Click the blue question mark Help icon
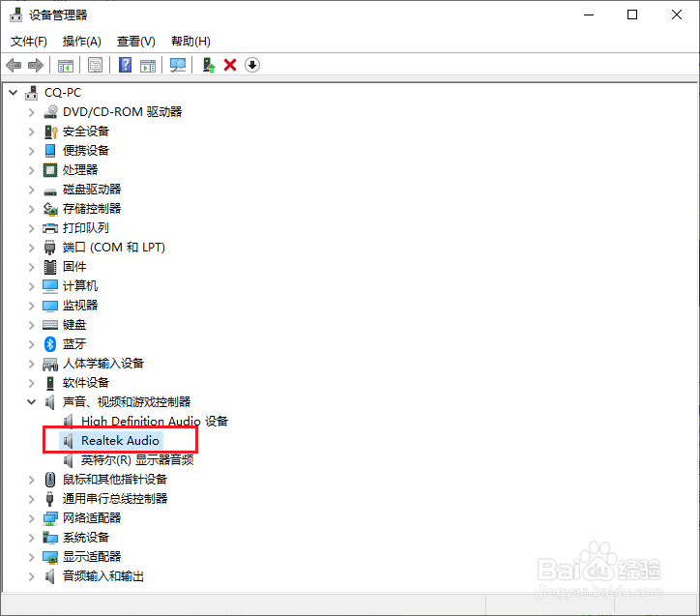The width and height of the screenshot is (700, 616). pyautogui.click(x=125, y=65)
